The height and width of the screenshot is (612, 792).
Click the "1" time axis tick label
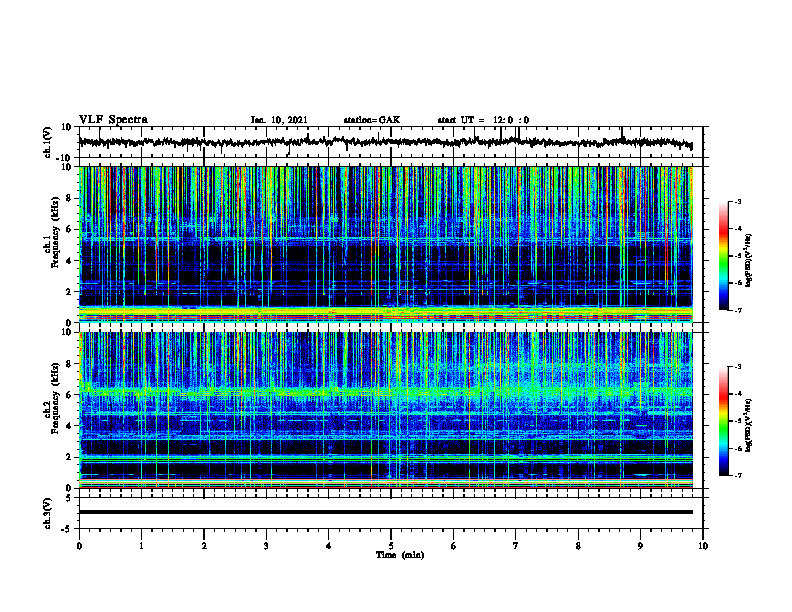tap(141, 546)
